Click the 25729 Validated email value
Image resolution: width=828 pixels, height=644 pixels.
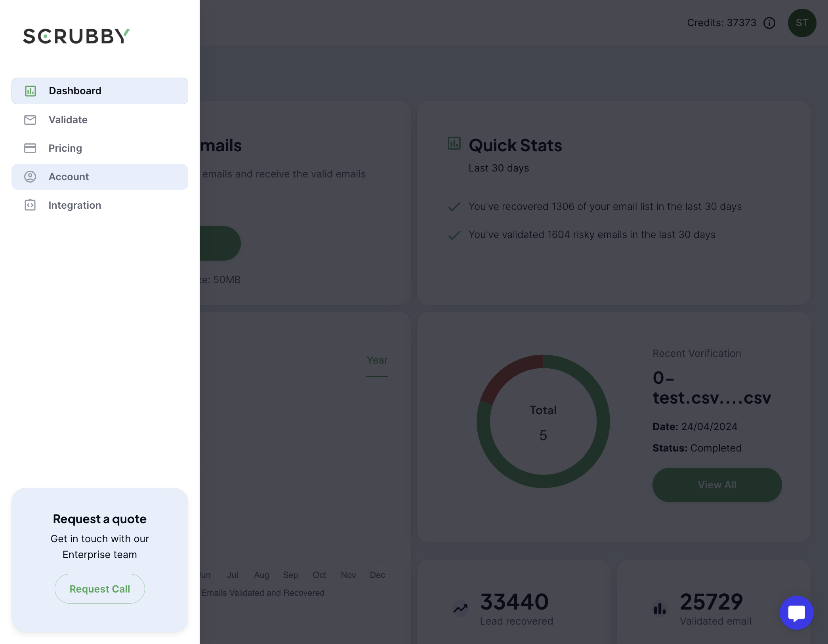712,602
